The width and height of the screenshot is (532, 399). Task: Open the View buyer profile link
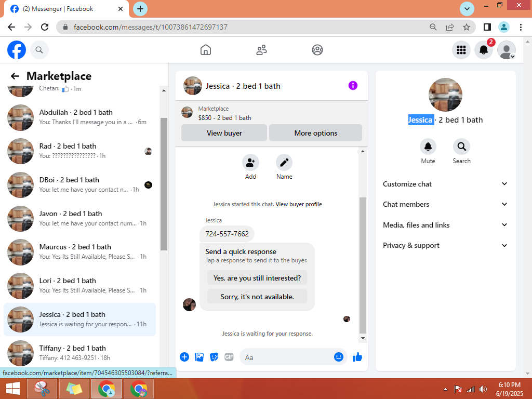point(299,204)
